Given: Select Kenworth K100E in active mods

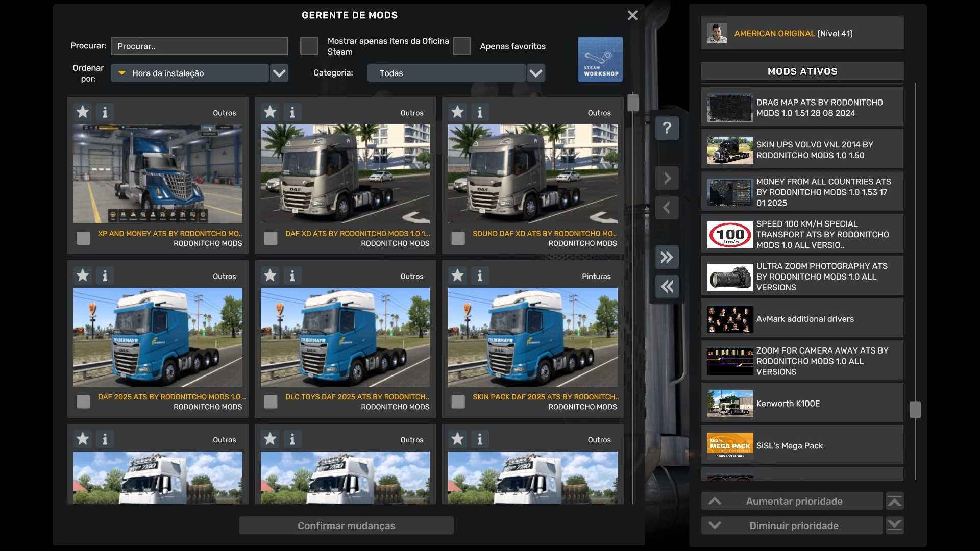Looking at the screenshot, I should [802, 403].
